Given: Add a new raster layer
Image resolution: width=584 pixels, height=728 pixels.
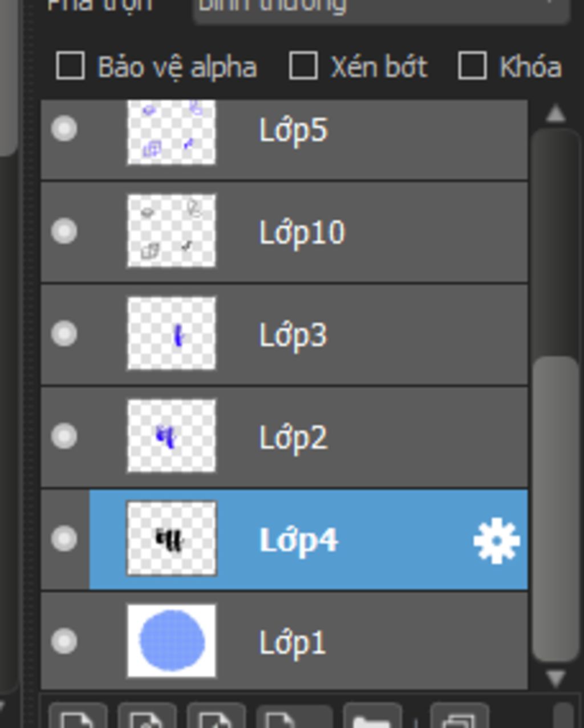Looking at the screenshot, I should click(x=78, y=716).
